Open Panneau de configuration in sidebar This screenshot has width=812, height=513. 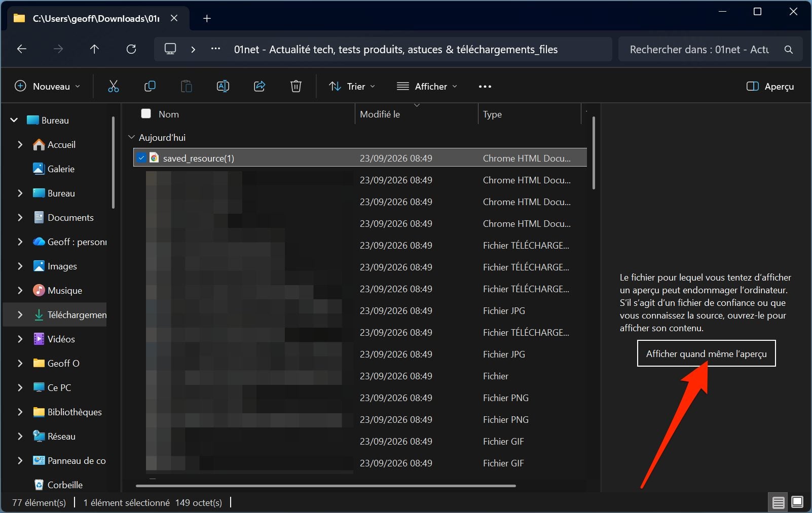(x=69, y=460)
